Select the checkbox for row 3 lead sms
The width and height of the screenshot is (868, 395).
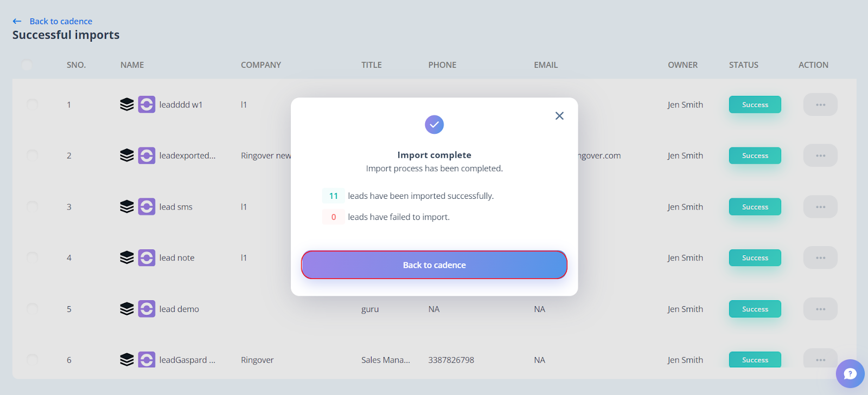[x=33, y=206]
